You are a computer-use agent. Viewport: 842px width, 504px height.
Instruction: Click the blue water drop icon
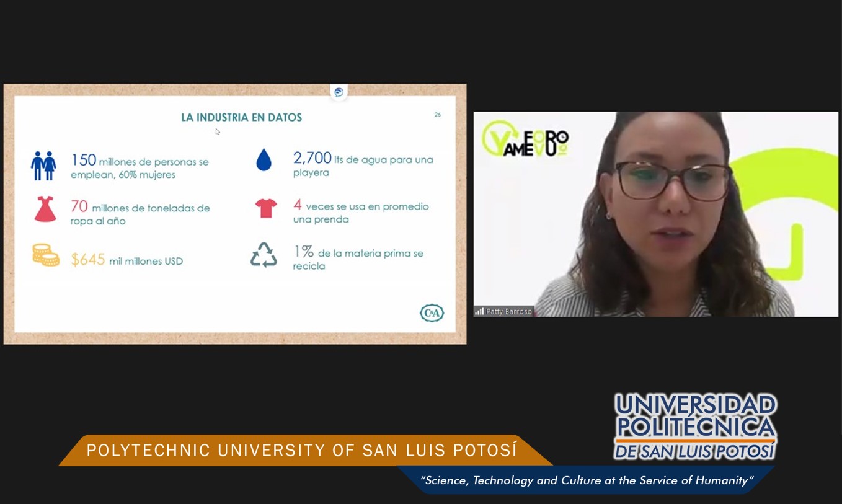[x=264, y=161]
